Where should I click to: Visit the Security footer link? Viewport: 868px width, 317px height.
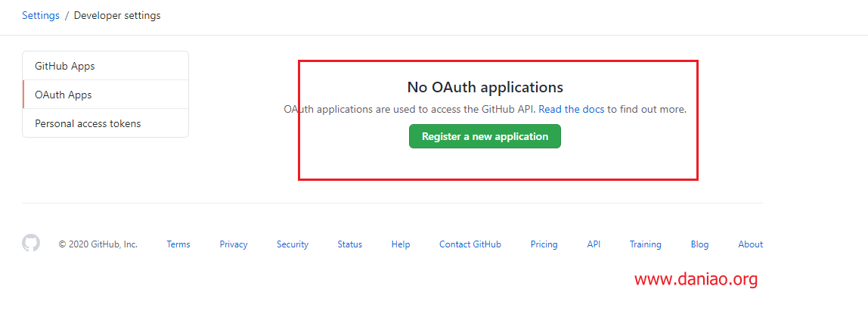tap(293, 244)
